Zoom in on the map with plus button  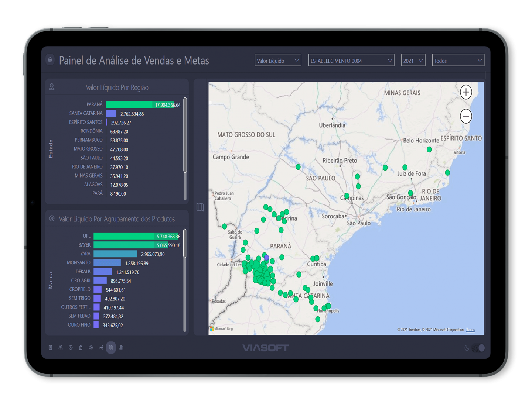click(x=466, y=92)
